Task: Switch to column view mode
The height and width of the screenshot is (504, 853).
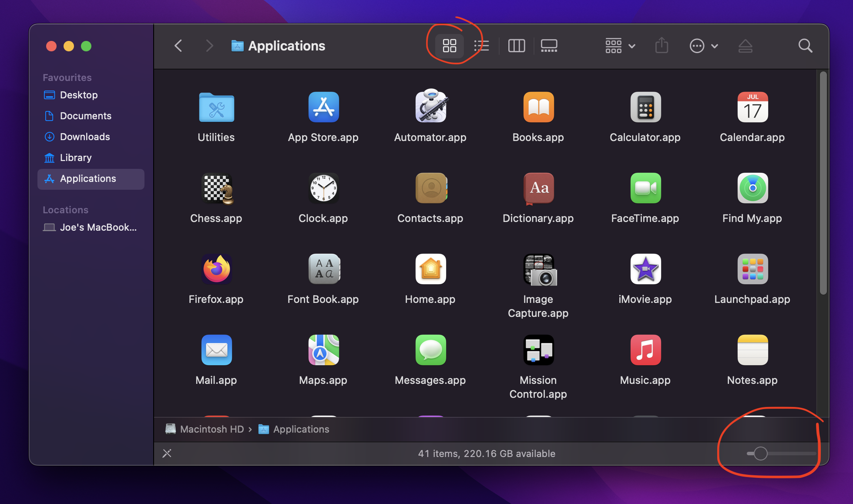Action: (x=517, y=46)
